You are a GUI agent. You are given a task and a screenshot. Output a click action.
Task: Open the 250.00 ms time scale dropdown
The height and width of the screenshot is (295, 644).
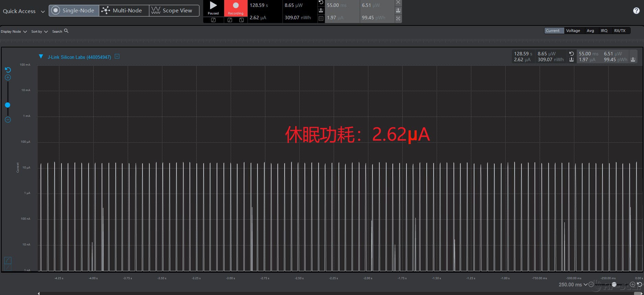tap(573, 285)
